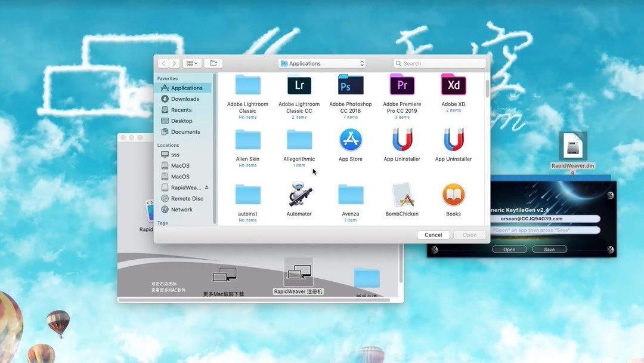This screenshot has width=644, height=363.
Task: Open the Books app icon
Action: click(x=453, y=196)
